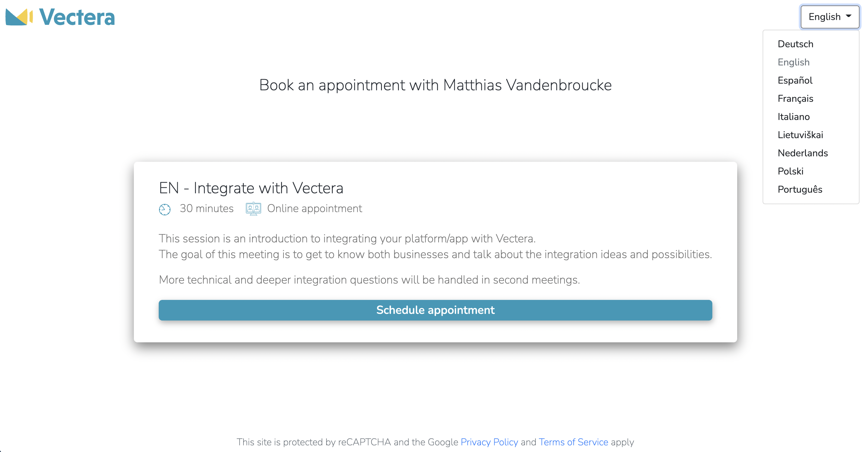This screenshot has height=452, width=868.
Task: Choose the greyed English menu entry
Action: coord(793,62)
